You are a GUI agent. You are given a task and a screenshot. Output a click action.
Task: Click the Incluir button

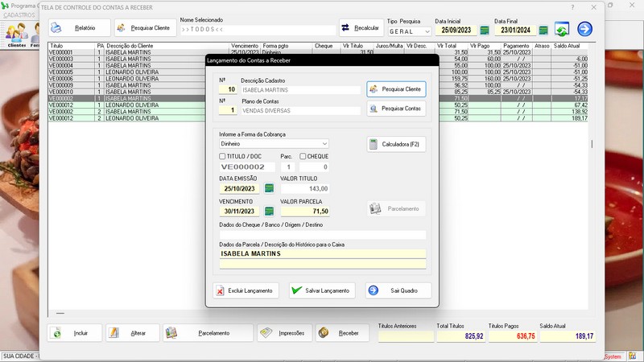point(75,333)
